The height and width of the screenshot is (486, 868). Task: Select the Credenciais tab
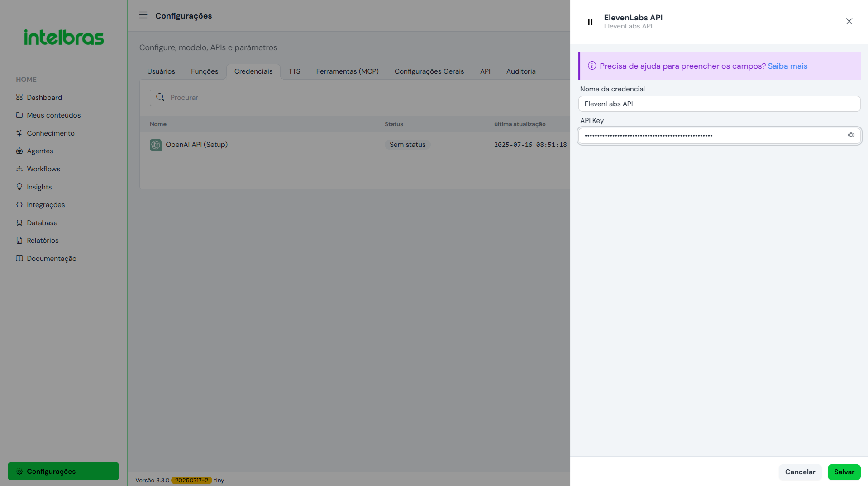coord(253,71)
